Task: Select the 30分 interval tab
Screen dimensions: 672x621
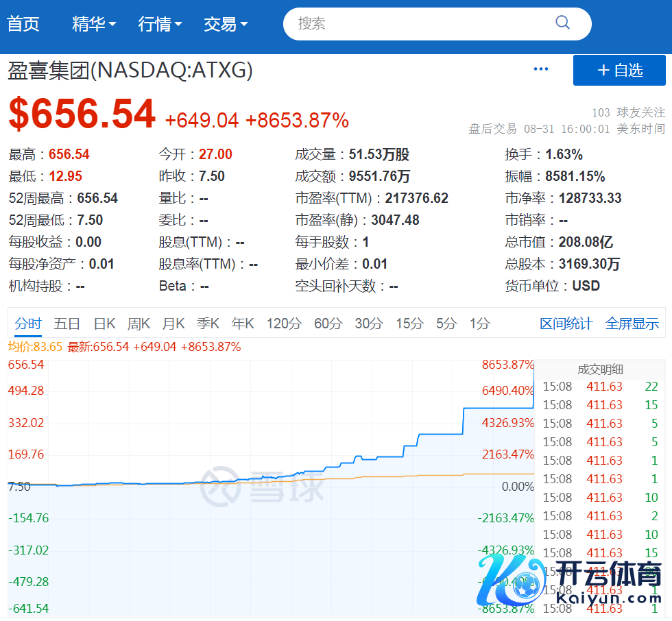Action: pos(369,324)
